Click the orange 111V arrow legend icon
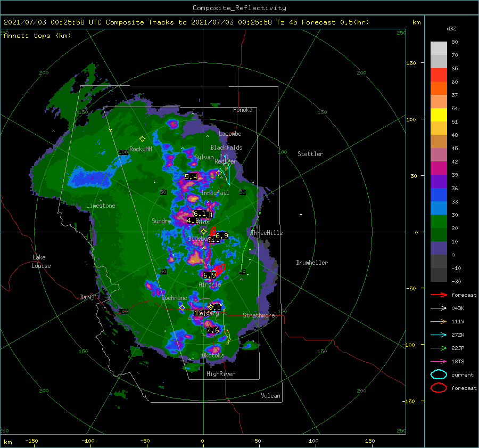 coord(439,321)
